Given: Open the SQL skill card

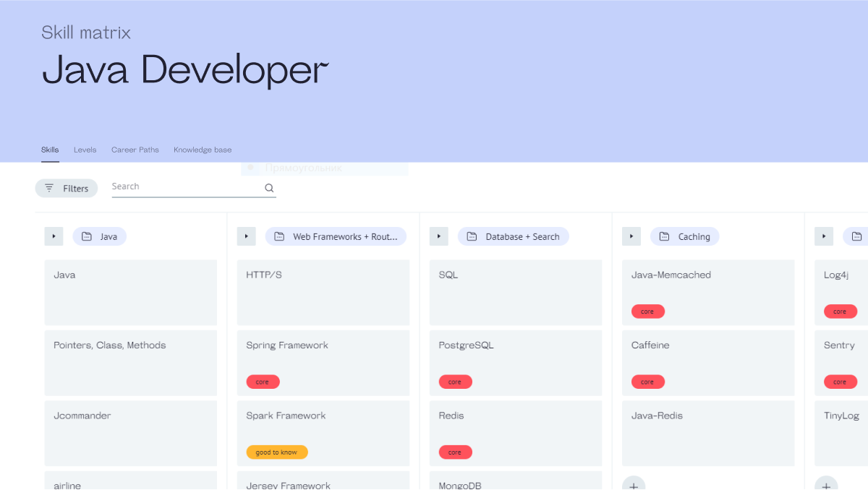Looking at the screenshot, I should [x=516, y=293].
